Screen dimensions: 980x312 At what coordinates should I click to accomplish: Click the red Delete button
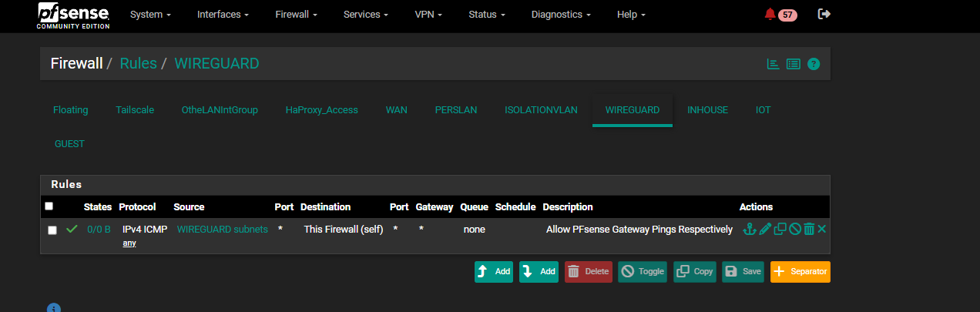(589, 272)
